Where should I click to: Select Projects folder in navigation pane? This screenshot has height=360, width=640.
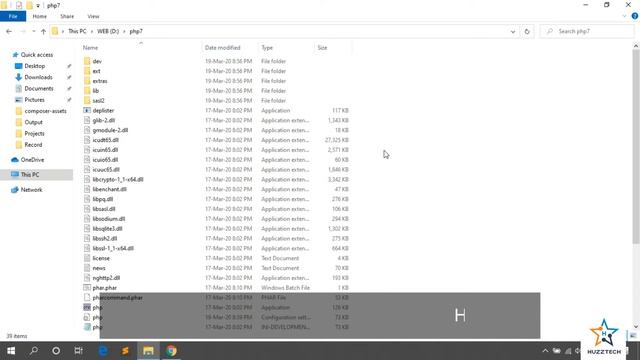click(34, 133)
